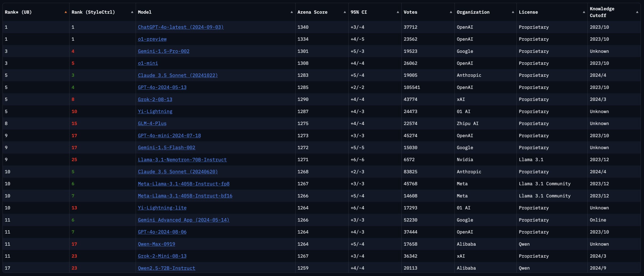Open Gemini-1.5-Pro-002 model link
Screen dimensions: 644x276
click(164, 51)
